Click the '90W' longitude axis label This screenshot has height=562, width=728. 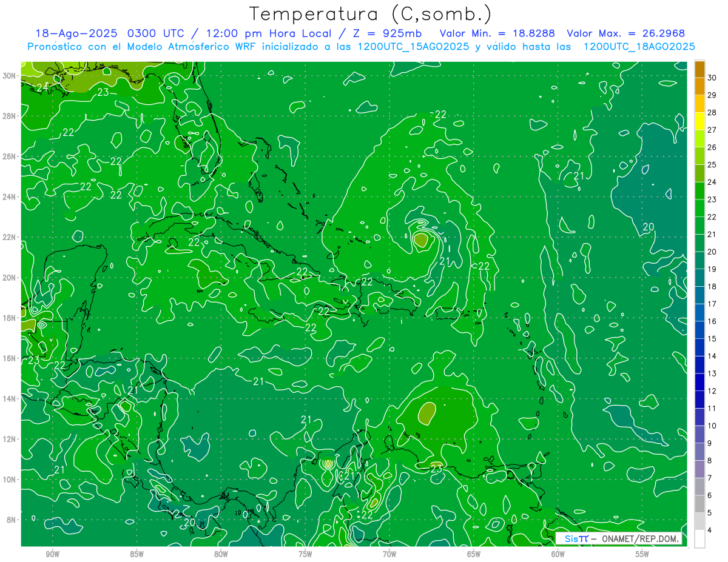tap(52, 555)
